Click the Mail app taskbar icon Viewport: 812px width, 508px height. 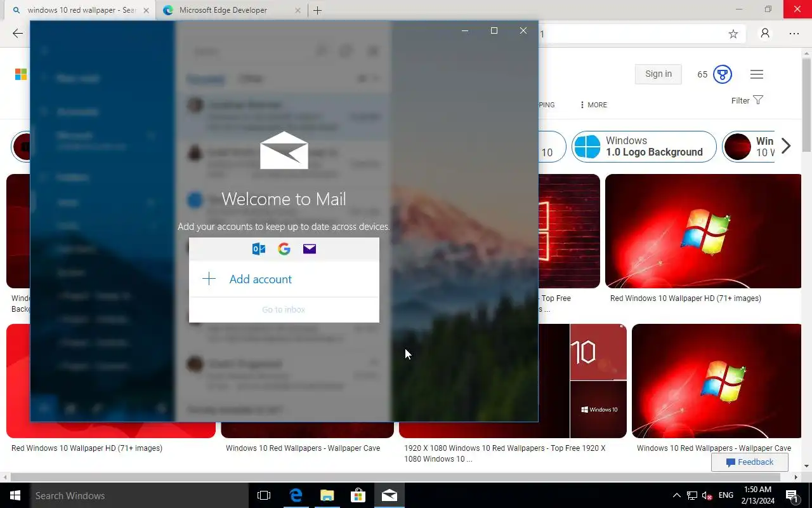(x=390, y=495)
